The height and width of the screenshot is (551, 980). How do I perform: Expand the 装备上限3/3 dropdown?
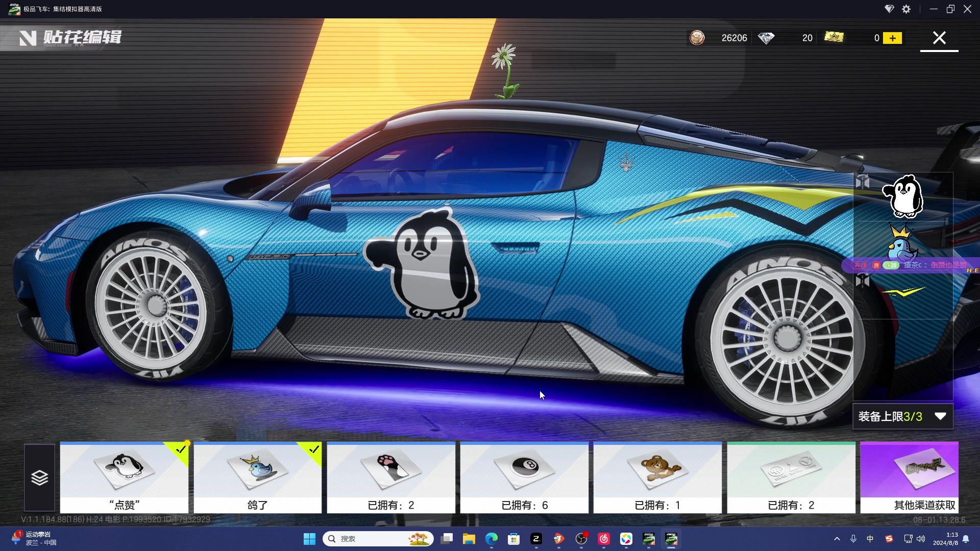coord(903,416)
